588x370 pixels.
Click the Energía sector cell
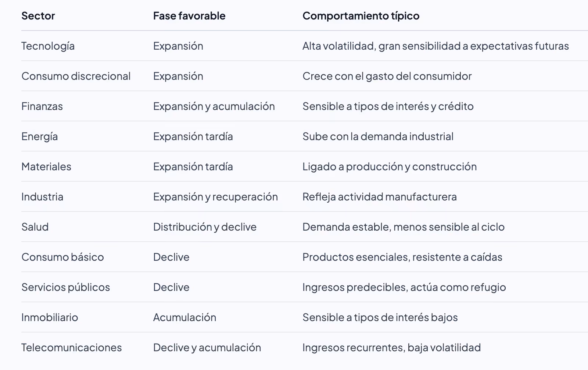point(40,136)
